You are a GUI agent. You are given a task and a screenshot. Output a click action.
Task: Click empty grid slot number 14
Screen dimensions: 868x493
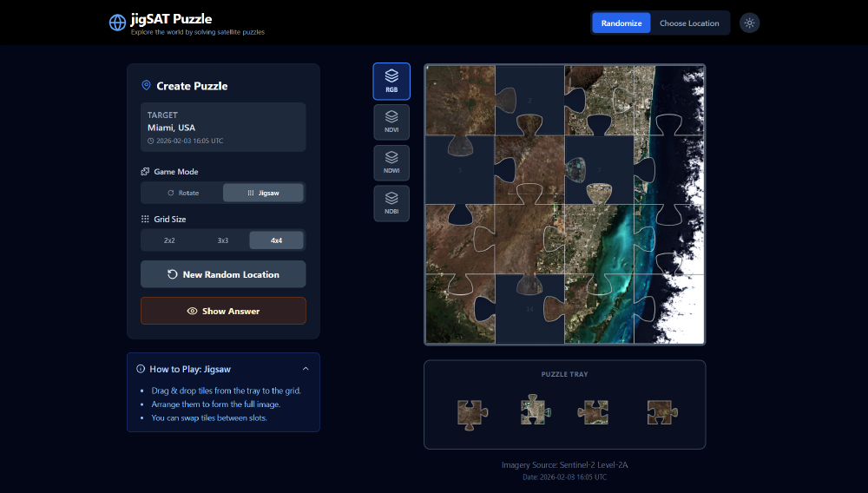[529, 309]
